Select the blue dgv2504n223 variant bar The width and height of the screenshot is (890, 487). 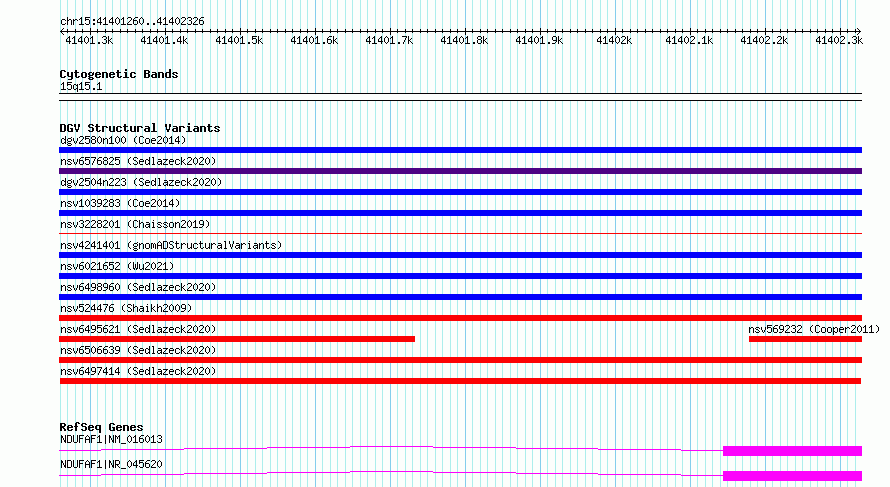click(x=460, y=192)
